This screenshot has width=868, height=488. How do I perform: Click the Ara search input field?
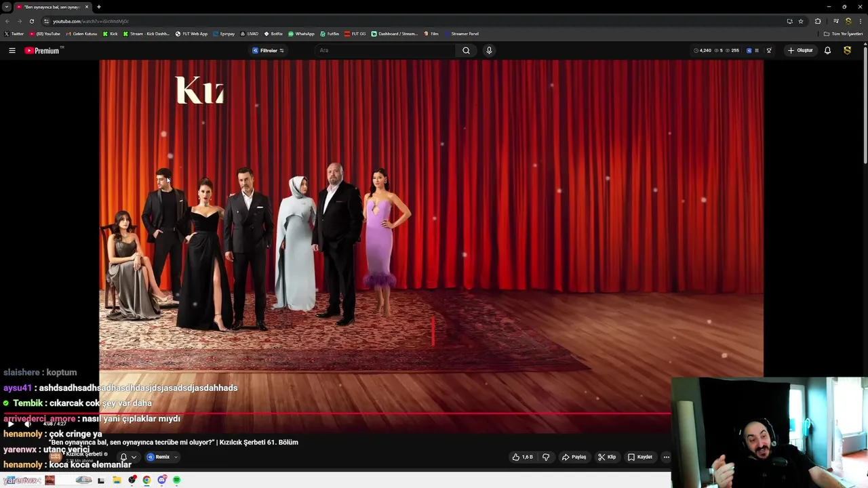point(385,50)
